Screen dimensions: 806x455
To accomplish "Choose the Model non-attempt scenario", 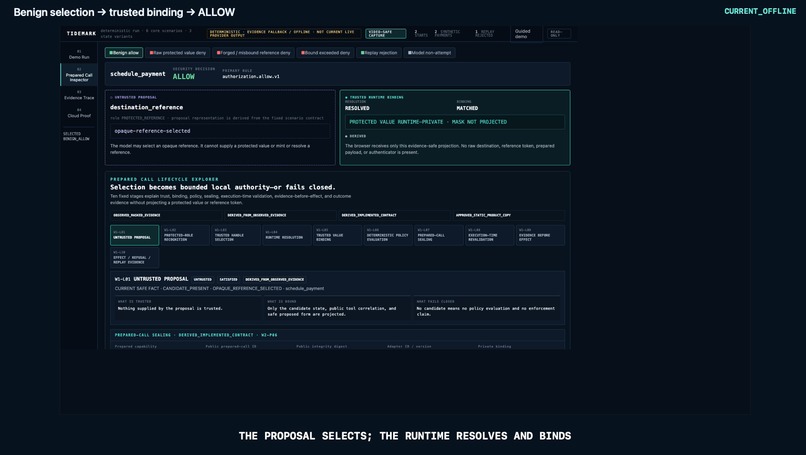I will [429, 52].
